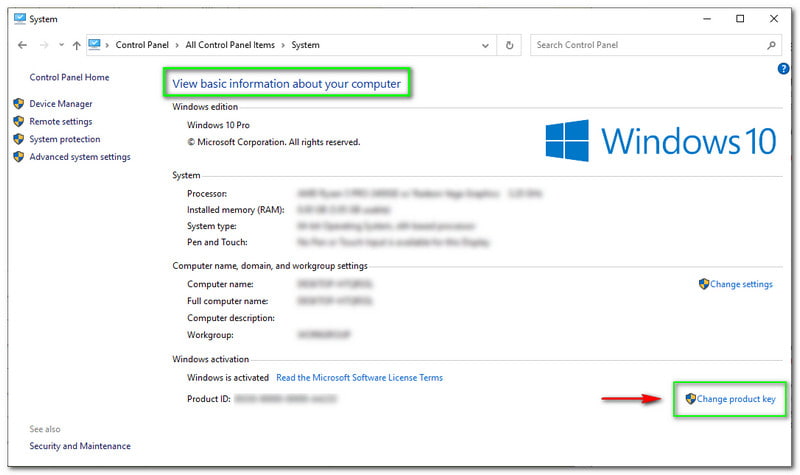Select All Control Panel Items breadcrumb
The width and height of the screenshot is (800, 475).
(x=230, y=45)
